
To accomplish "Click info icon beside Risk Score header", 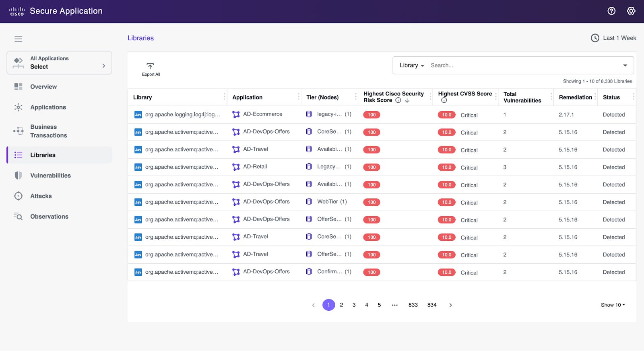I will tap(398, 100).
